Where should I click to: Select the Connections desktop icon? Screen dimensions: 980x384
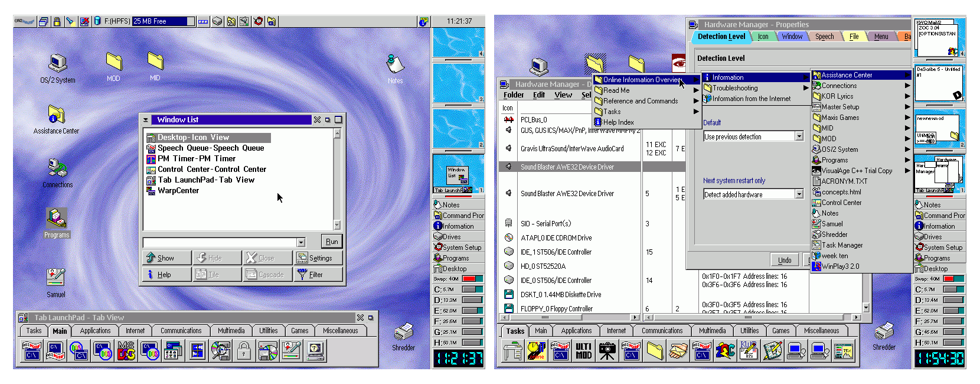pos(57,174)
